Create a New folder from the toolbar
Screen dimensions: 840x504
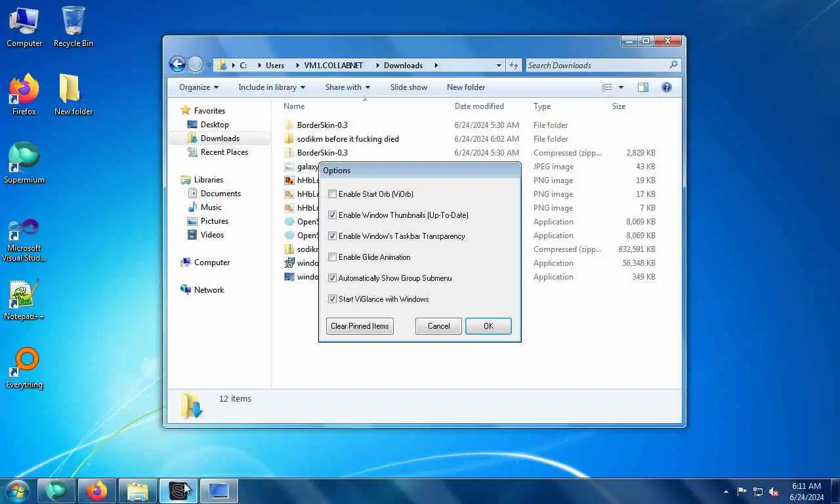[466, 87]
